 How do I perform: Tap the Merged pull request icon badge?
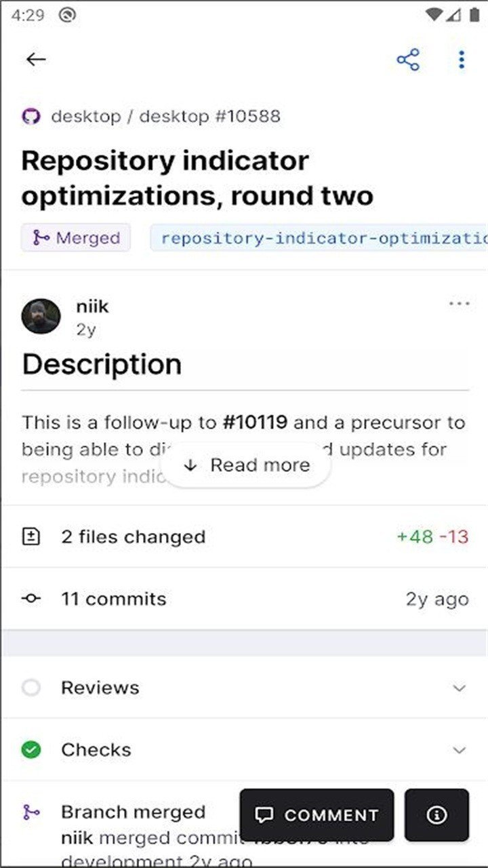coord(42,237)
